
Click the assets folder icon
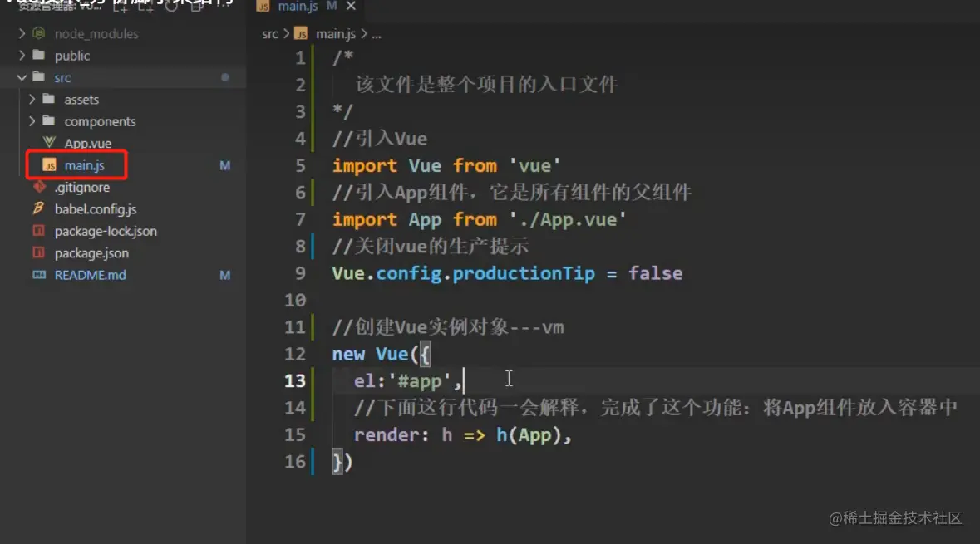49,99
